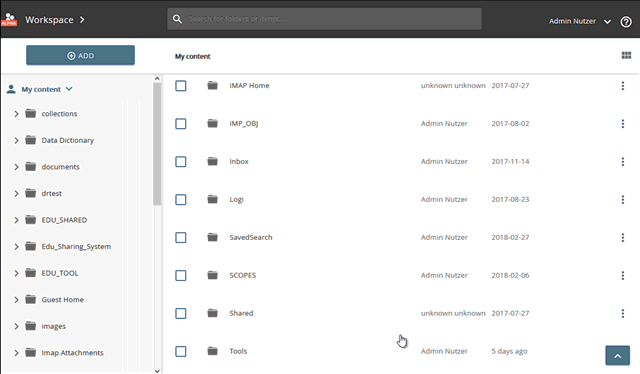Expand the collections tree folder
Viewport: 640px width, 374px height.
(16, 114)
